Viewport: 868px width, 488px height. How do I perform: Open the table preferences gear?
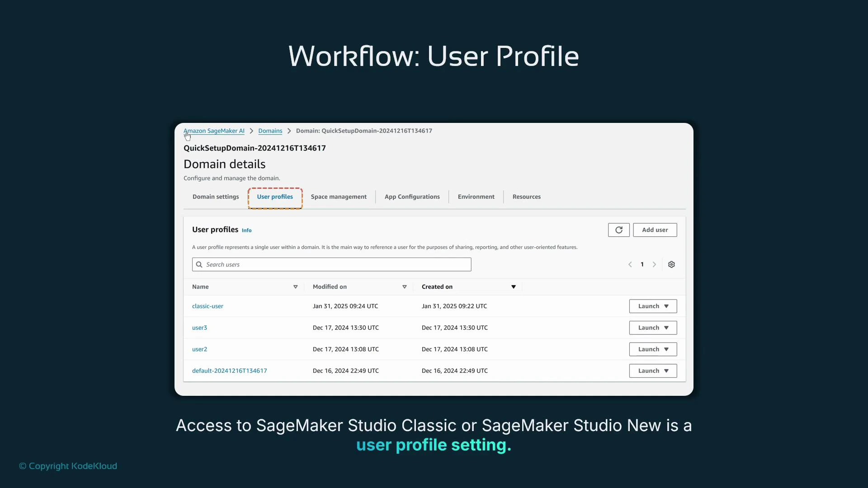pos(671,264)
